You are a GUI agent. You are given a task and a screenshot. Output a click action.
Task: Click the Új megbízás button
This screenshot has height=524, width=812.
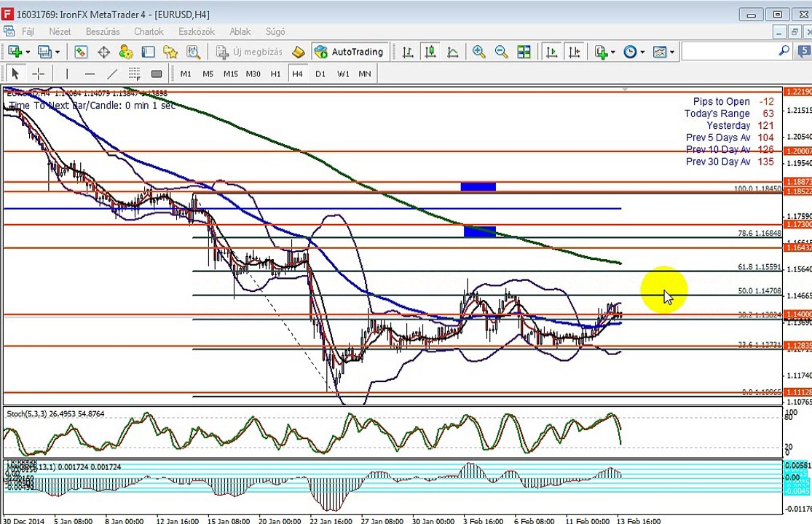click(x=250, y=52)
